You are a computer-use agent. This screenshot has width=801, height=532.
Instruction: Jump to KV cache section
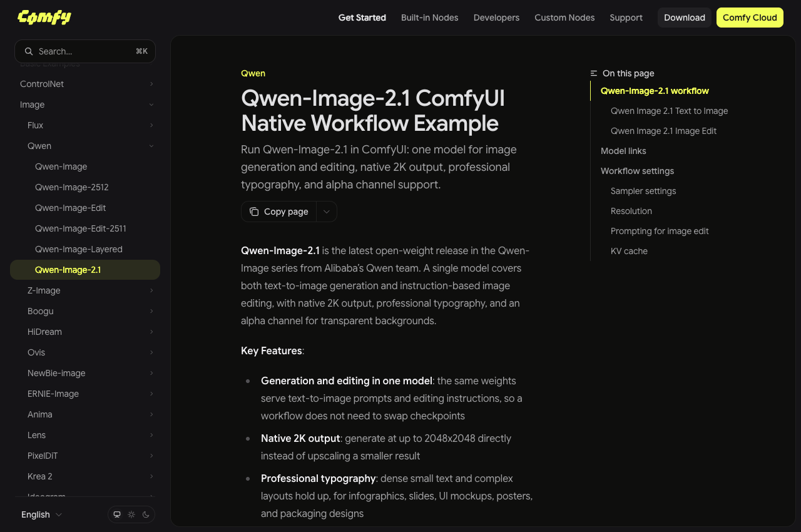point(629,251)
